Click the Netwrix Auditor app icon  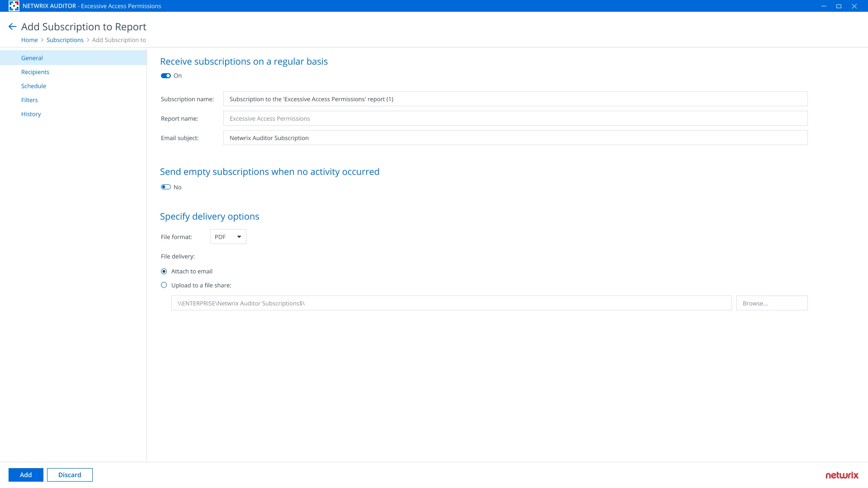point(14,6)
